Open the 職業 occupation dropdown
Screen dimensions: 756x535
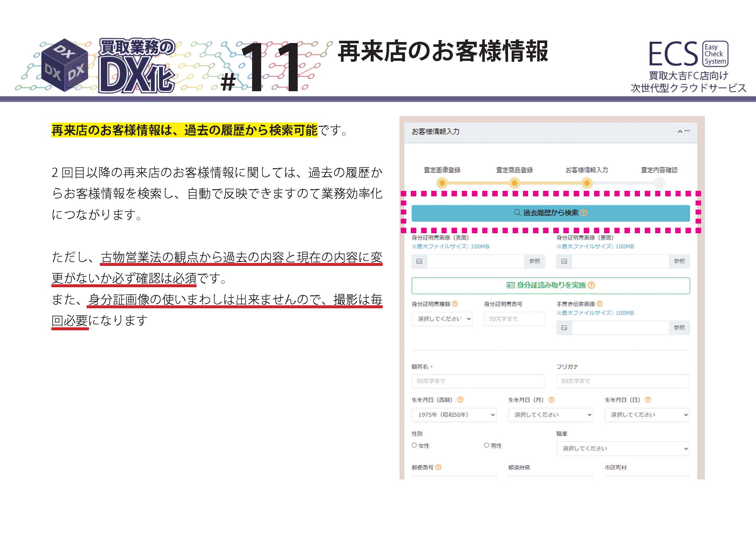623,448
